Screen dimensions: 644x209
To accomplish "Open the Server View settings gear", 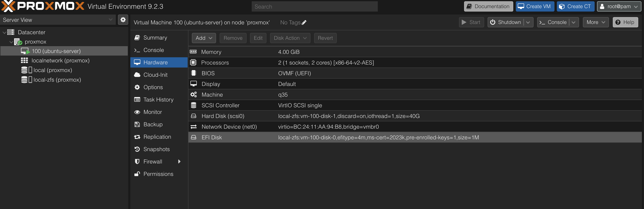I will click(x=123, y=20).
